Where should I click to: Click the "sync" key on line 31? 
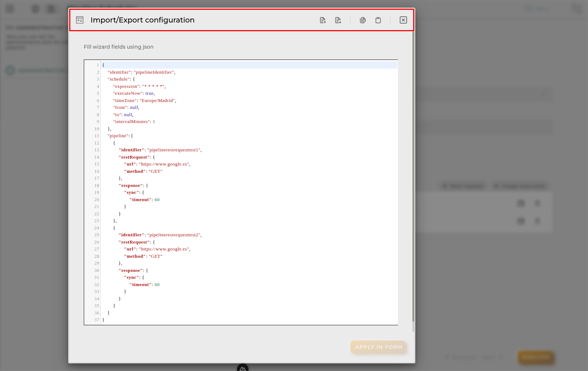point(132,277)
